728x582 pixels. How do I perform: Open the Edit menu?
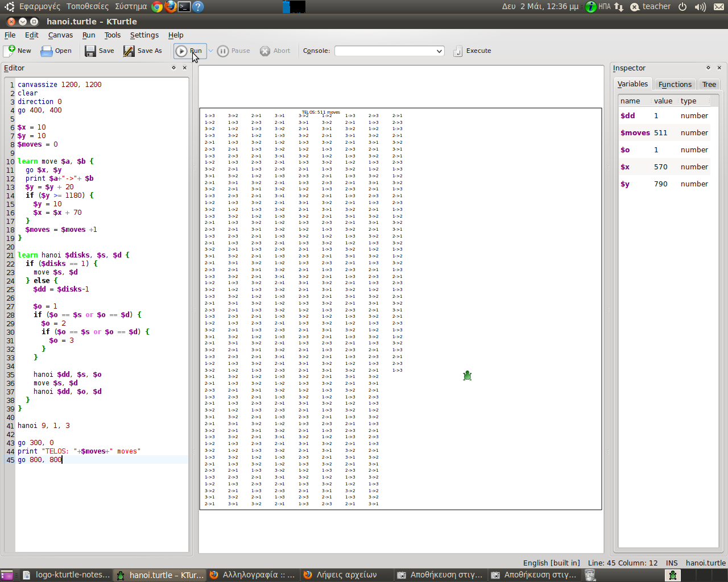[32, 35]
